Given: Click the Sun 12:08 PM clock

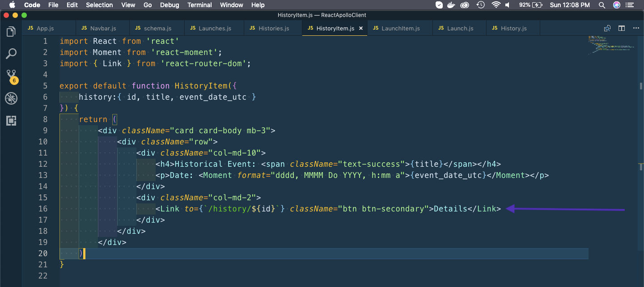Looking at the screenshot, I should (x=570, y=5).
